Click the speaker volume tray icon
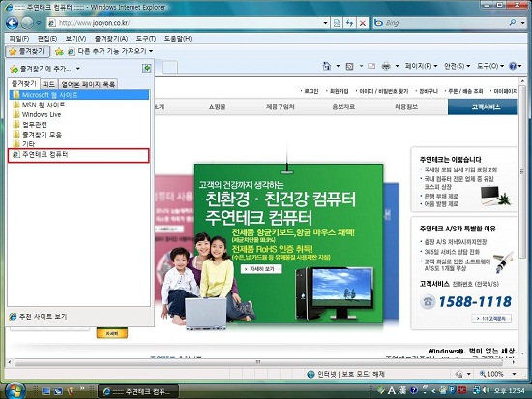 click(486, 390)
